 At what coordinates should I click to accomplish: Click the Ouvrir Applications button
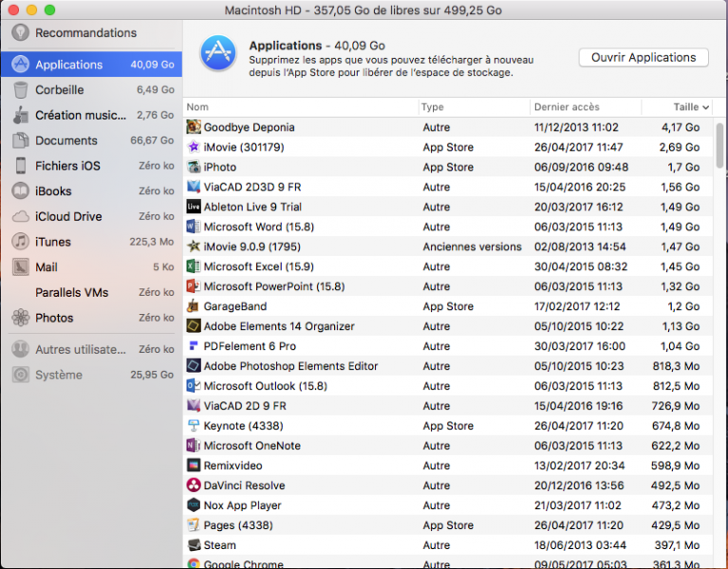644,58
